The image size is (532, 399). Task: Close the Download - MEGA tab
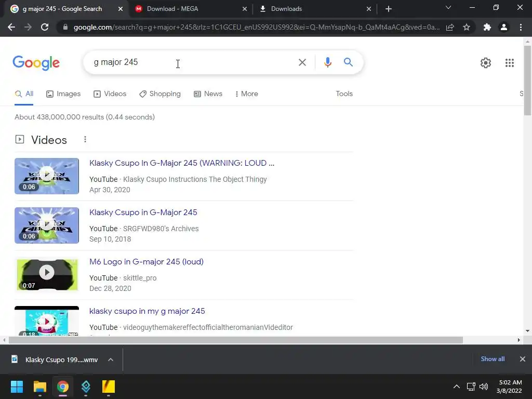pos(245,9)
